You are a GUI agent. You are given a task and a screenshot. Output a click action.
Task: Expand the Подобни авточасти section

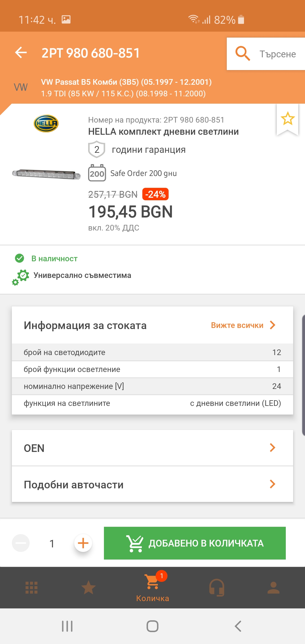point(152,484)
